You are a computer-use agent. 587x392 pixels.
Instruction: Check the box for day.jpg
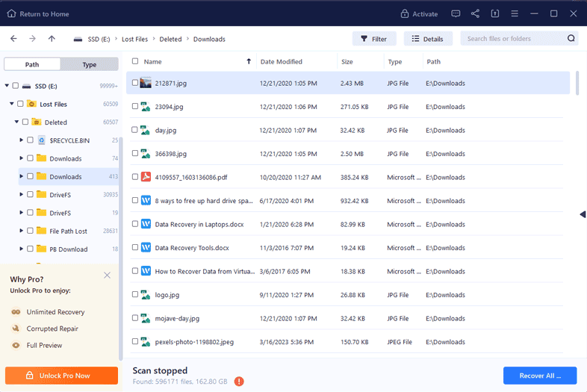pos(134,129)
